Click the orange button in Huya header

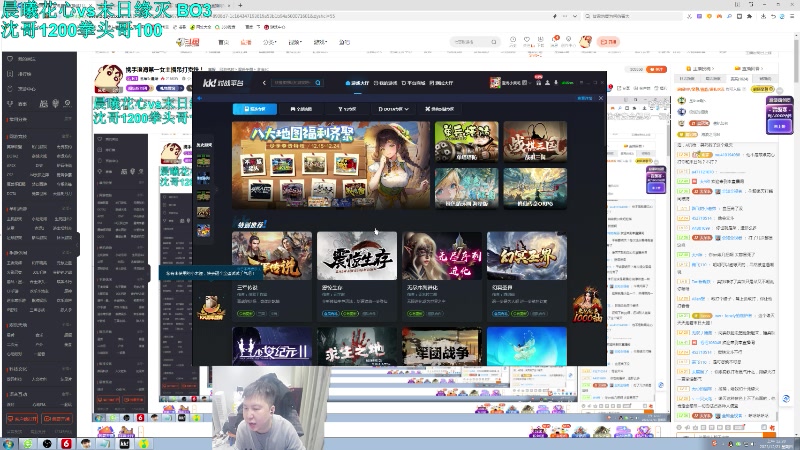608,42
